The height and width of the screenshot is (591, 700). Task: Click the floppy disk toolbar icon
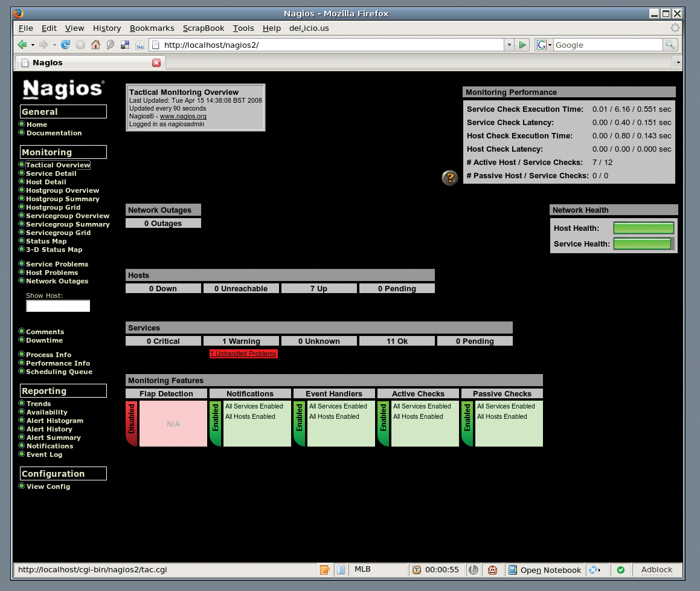pos(125,45)
